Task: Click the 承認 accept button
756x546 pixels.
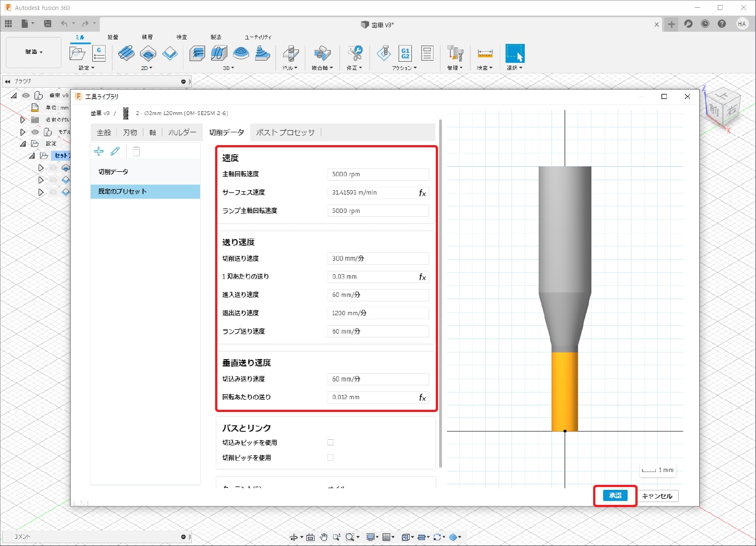Action: click(615, 495)
